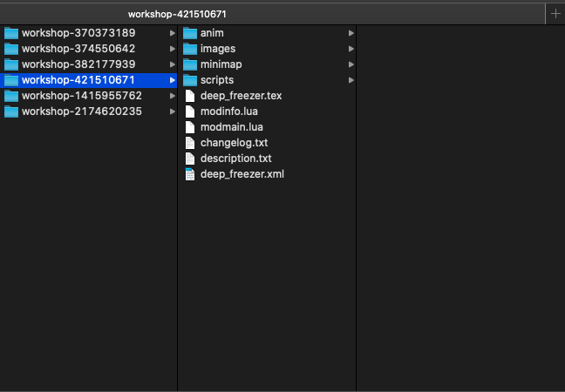Select the modmain.lua file name
565x392 pixels.
pyautogui.click(x=232, y=126)
